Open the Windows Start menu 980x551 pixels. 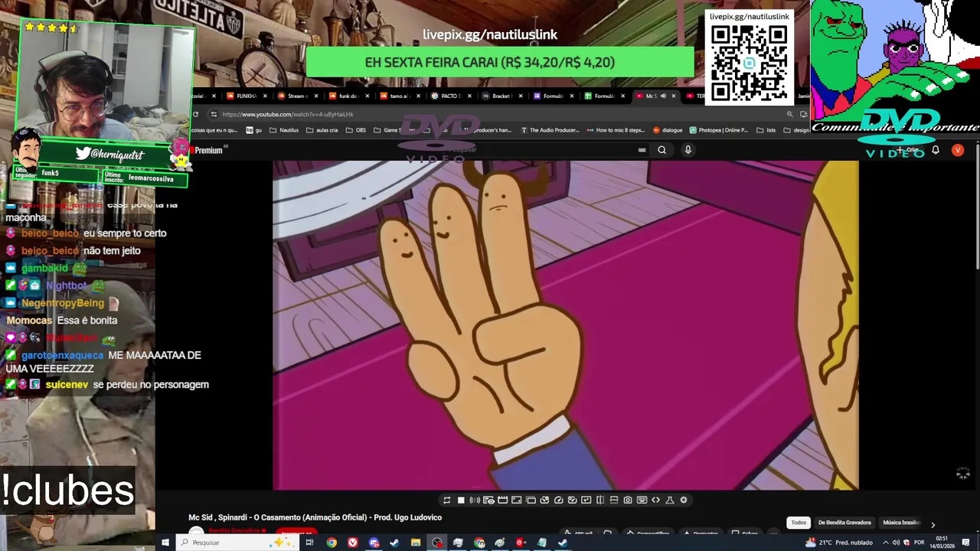click(165, 543)
